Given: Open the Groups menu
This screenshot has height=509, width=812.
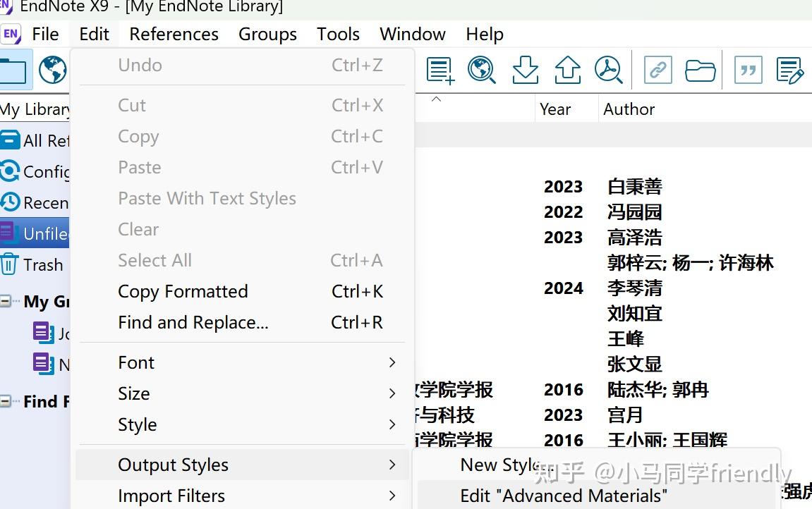Looking at the screenshot, I should coord(268,34).
